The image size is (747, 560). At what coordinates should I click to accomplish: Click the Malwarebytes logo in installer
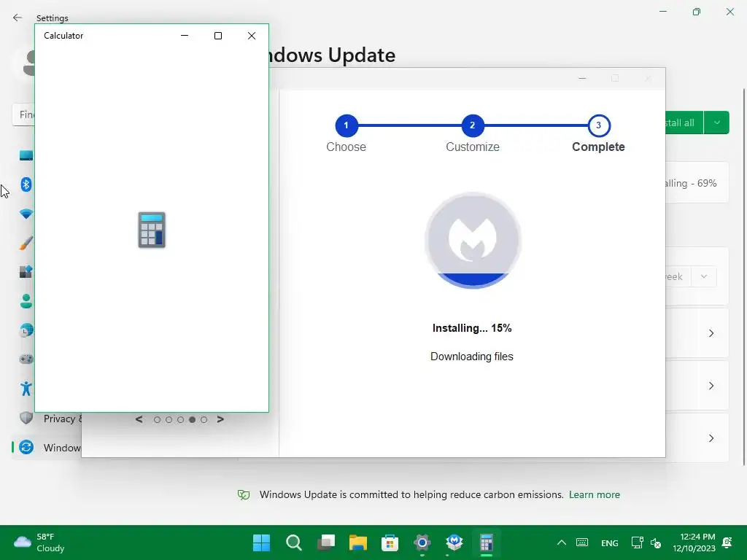click(473, 241)
